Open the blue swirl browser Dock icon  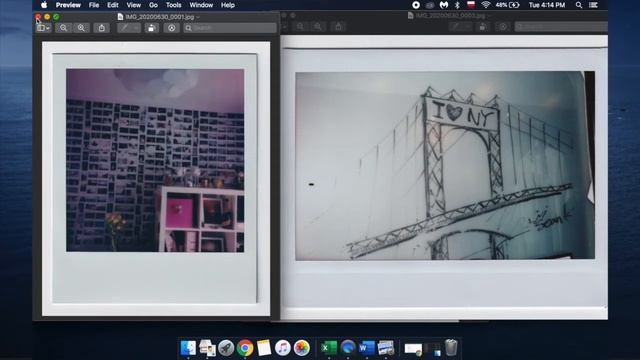(x=348, y=348)
